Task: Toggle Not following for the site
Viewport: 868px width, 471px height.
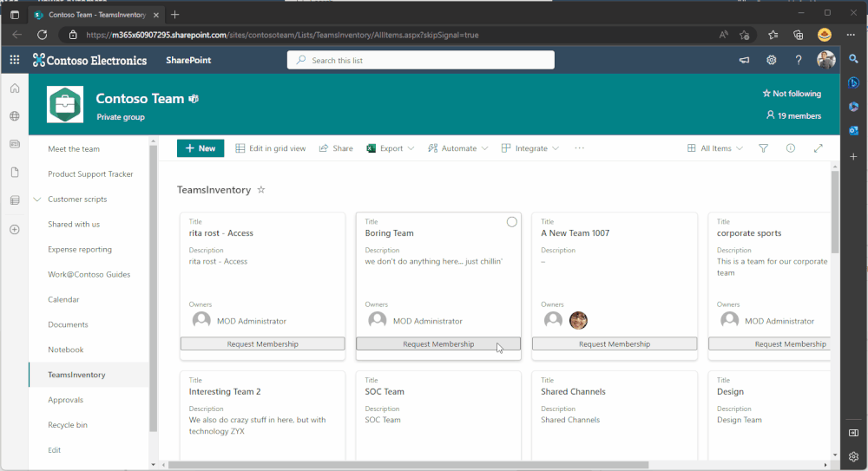Action: coord(792,94)
